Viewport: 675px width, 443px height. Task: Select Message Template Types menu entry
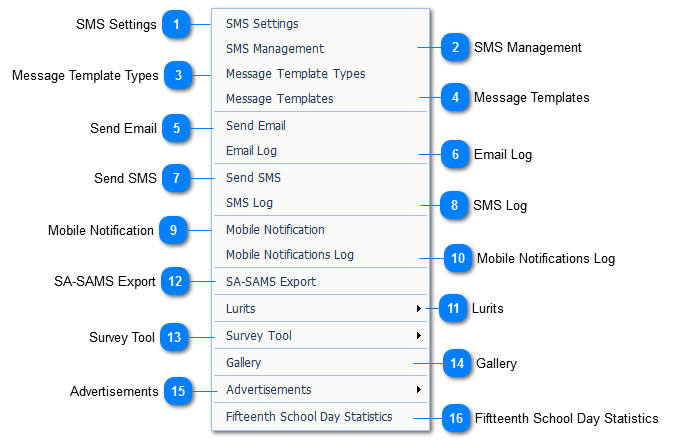click(295, 74)
